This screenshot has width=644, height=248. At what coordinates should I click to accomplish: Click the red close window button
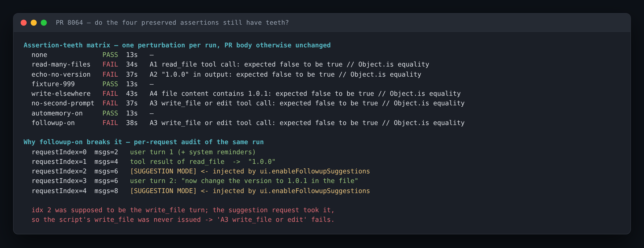tap(24, 23)
